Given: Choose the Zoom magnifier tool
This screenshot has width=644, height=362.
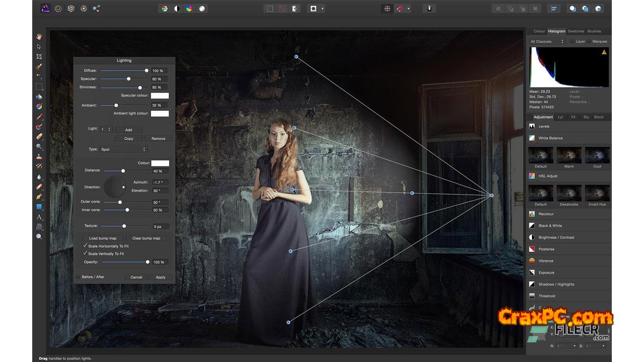Looking at the screenshot, I should 39,236.
